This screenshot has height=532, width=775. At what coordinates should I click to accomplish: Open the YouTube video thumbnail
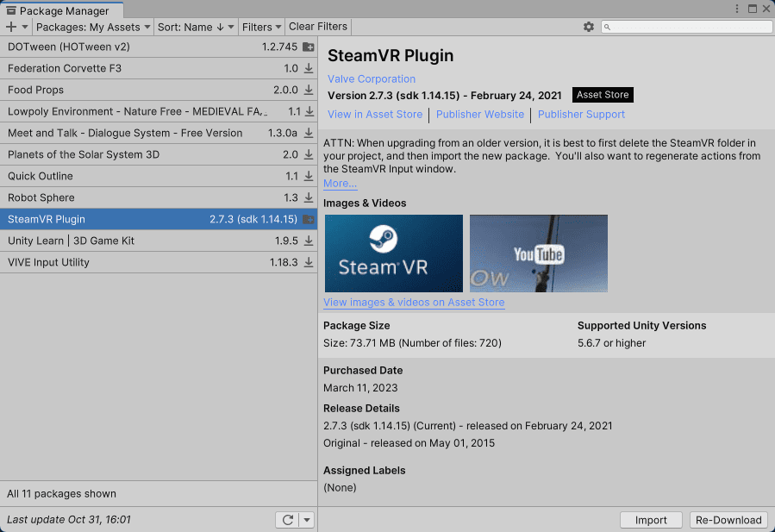[x=539, y=253]
